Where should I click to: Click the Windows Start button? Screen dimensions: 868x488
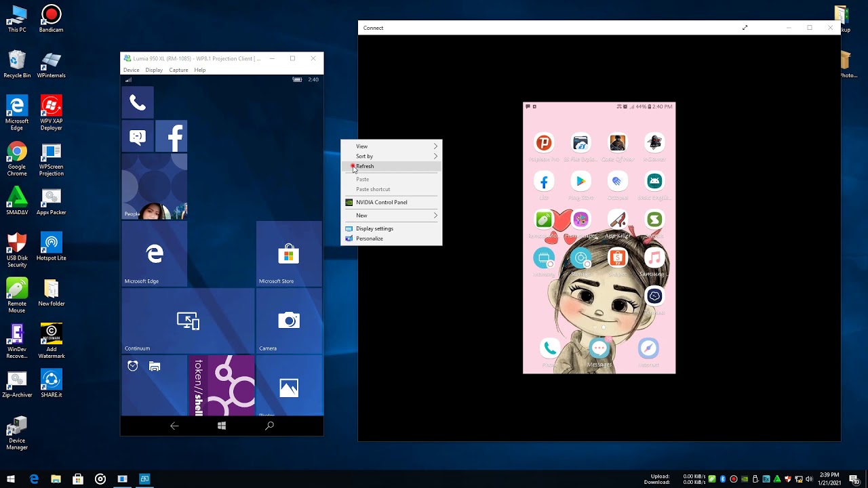(11, 479)
